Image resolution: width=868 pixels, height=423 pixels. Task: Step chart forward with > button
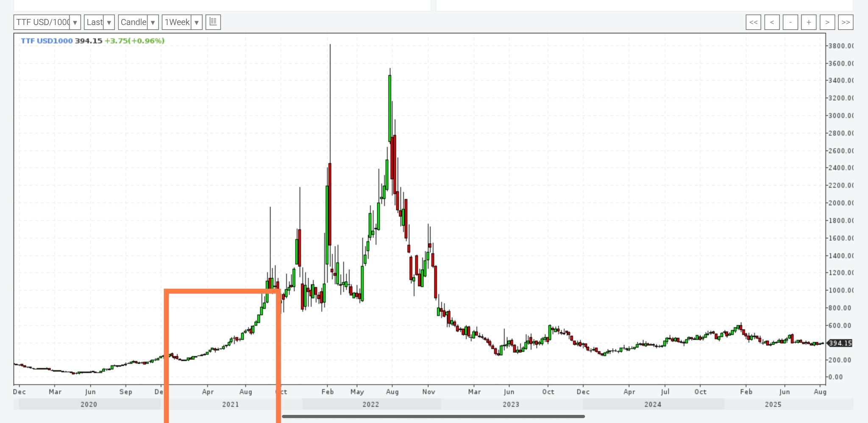coord(827,22)
